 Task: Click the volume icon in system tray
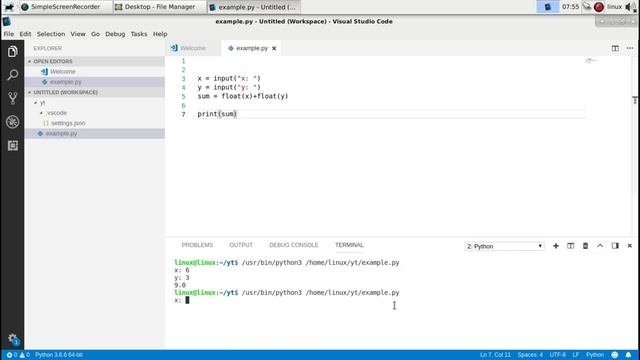coord(630,7)
